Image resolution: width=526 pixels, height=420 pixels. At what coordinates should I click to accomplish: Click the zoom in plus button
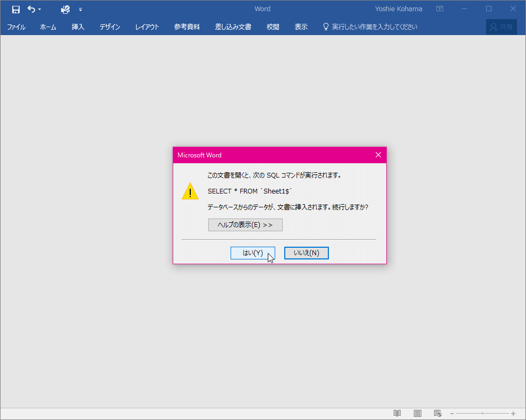coord(513,414)
